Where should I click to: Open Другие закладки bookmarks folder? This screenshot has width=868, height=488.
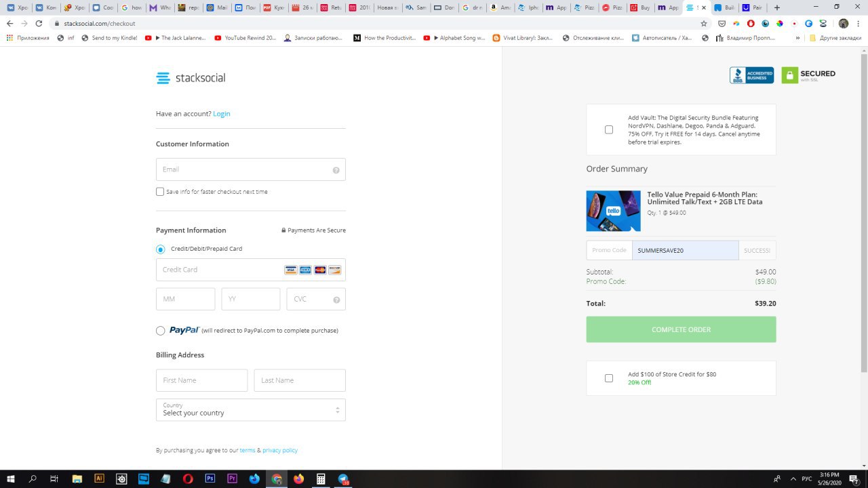coord(835,38)
